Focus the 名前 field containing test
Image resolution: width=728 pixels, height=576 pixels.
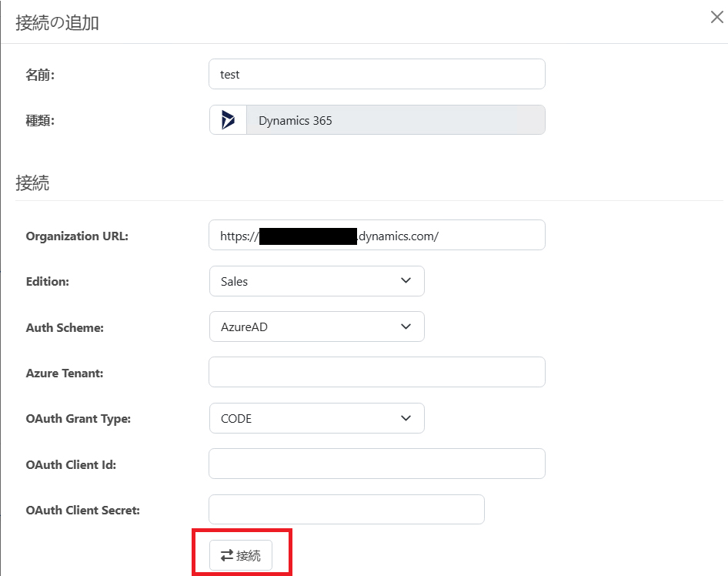[377, 74]
